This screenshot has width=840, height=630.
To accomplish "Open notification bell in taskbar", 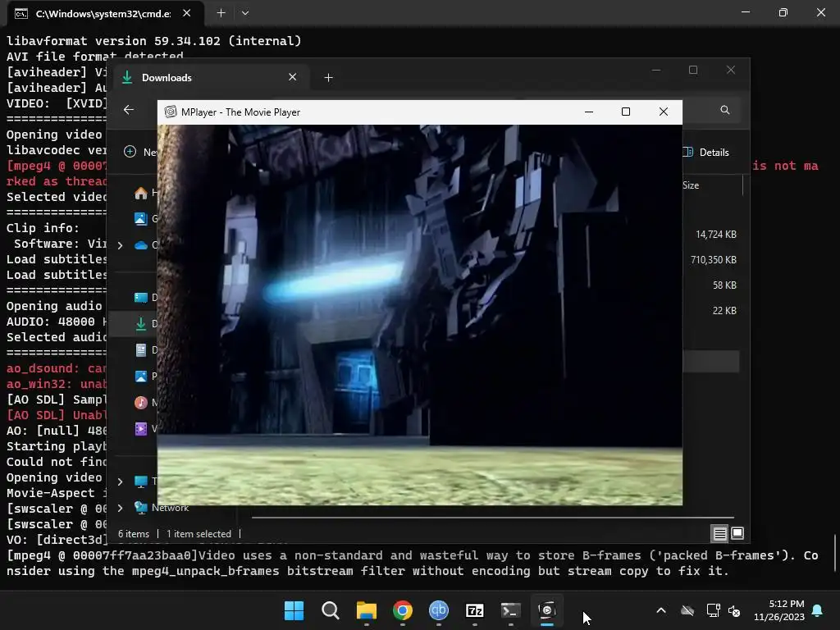I will pos(818,610).
